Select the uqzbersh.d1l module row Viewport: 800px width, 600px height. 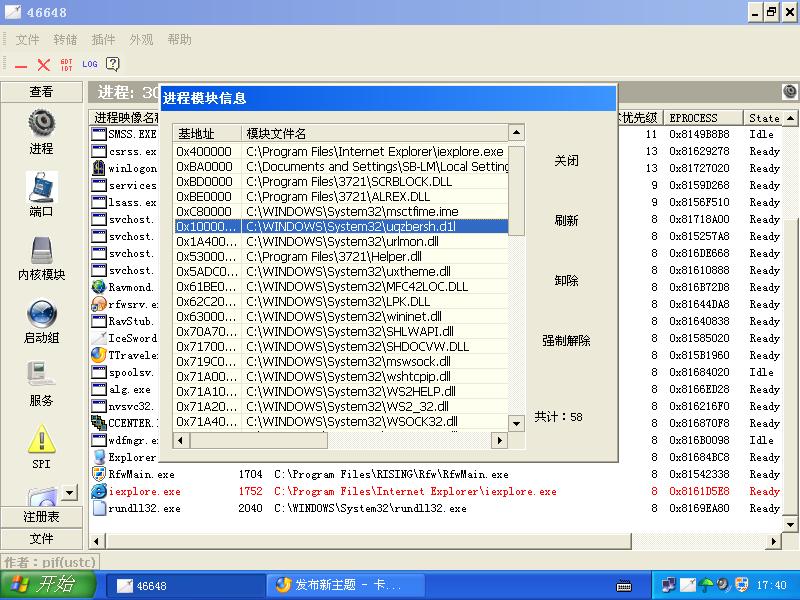tap(341, 227)
